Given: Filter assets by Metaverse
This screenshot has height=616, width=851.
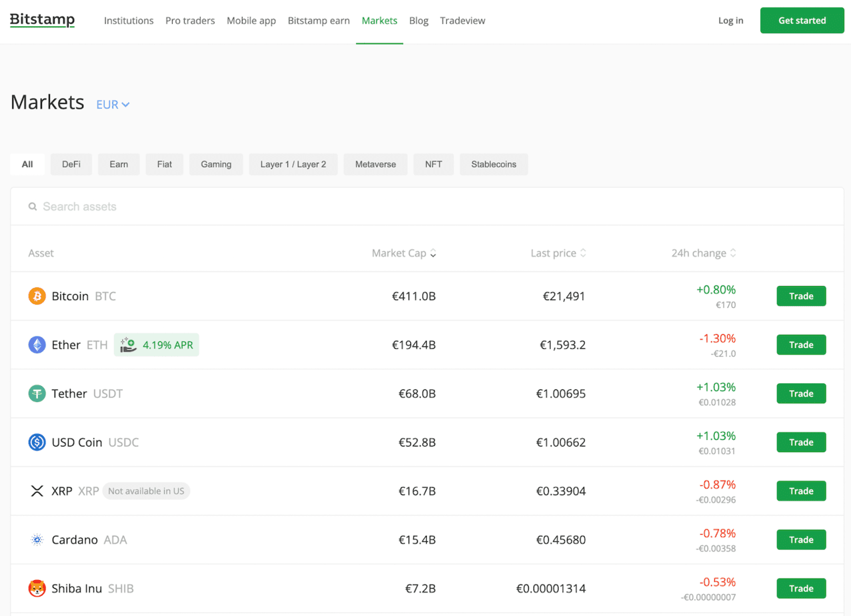Looking at the screenshot, I should pyautogui.click(x=375, y=164).
